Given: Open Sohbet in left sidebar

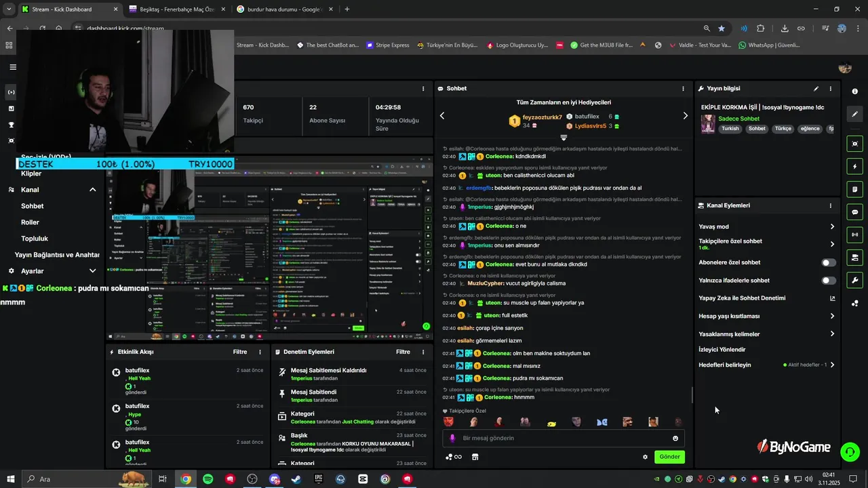Looking at the screenshot, I should click(x=32, y=206).
